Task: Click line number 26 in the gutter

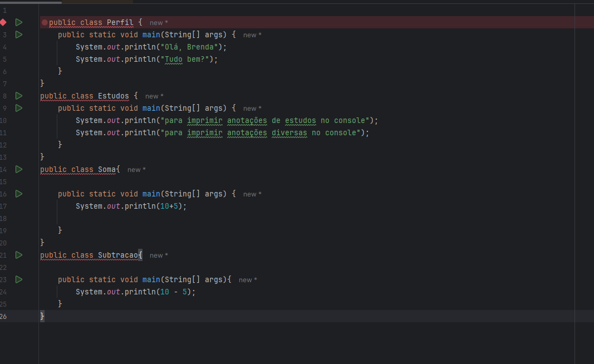Action: (x=3, y=316)
